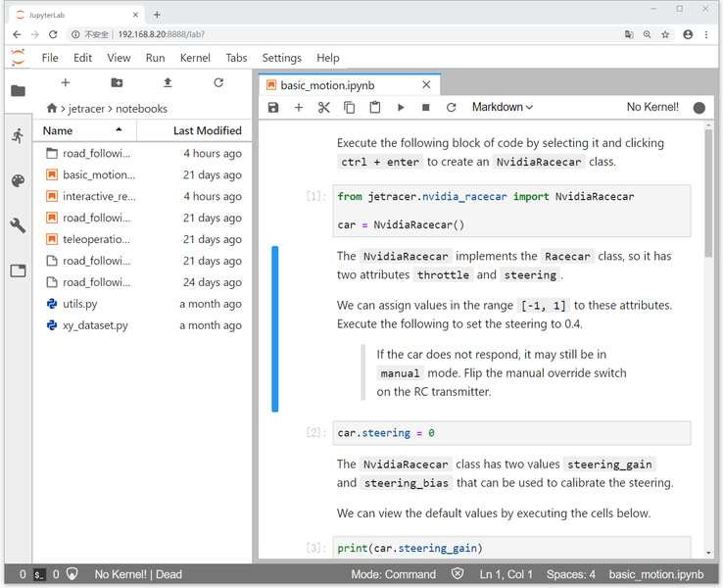Select teleoperatio... notebook in file list
Viewport: 723px width, 588px height.
[143, 239]
